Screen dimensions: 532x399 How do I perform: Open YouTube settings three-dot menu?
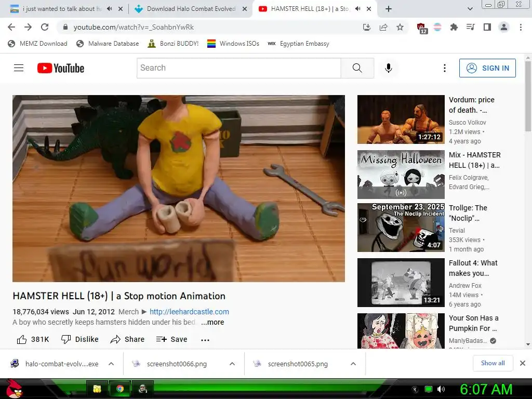[445, 68]
